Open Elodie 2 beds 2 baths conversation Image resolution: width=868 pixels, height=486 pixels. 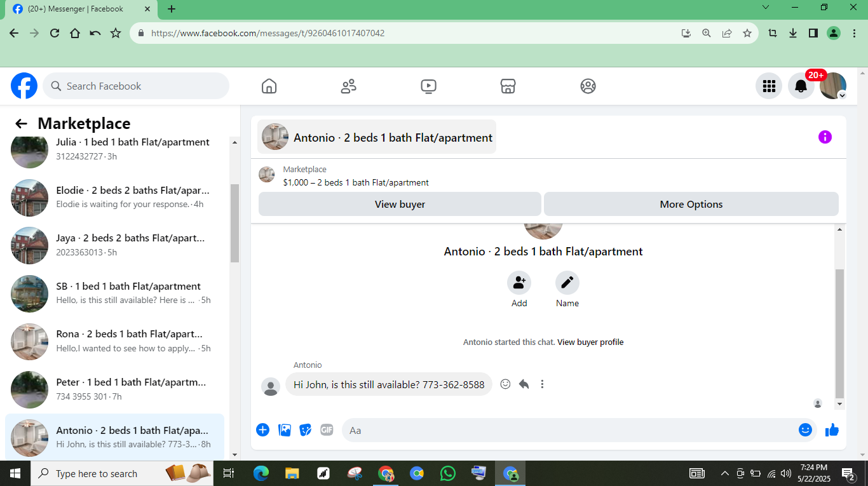click(115, 197)
